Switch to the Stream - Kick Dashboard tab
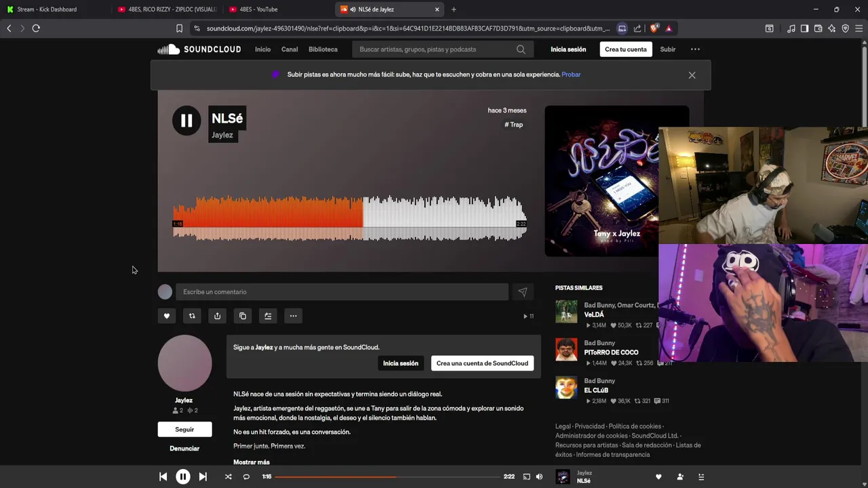 click(x=54, y=9)
